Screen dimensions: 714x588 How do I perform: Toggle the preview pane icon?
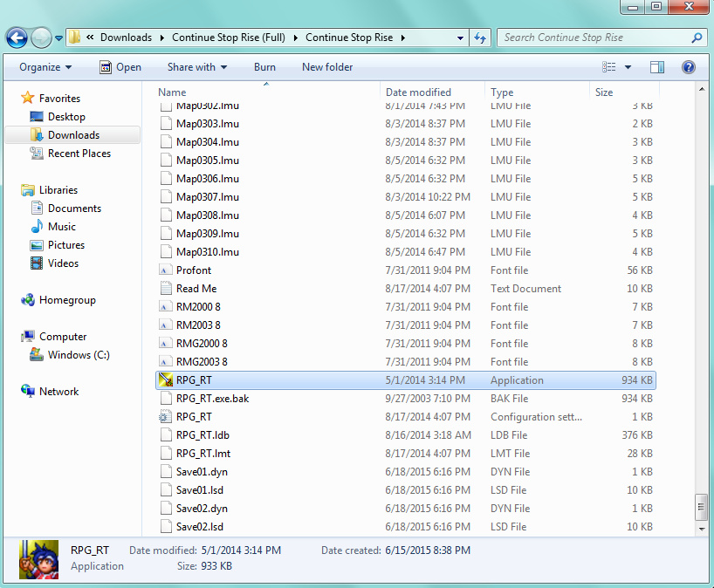657,67
